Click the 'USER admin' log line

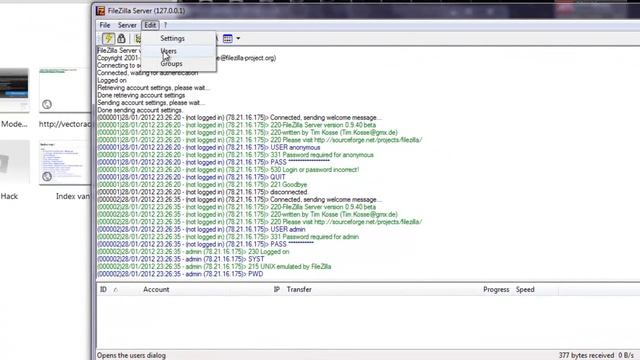[x=201, y=229]
